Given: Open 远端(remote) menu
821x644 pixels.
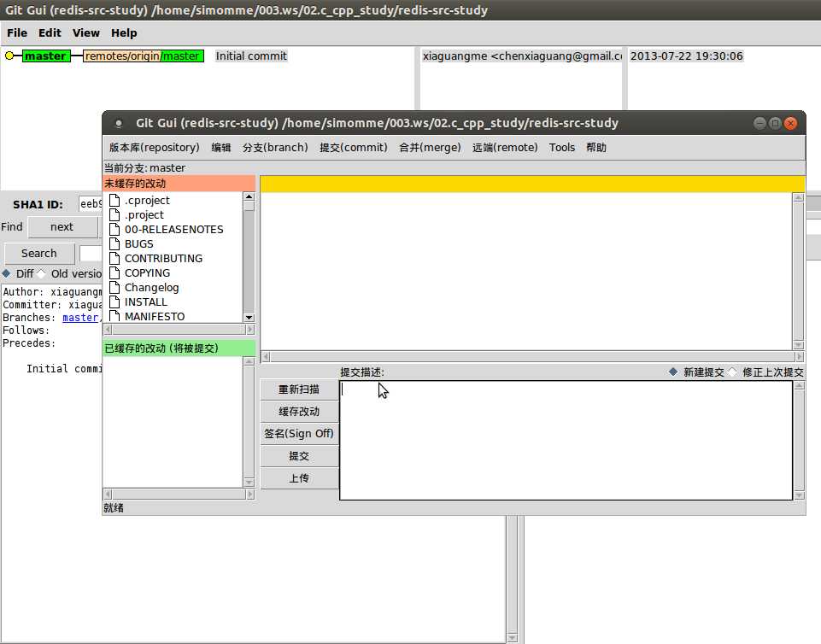Looking at the screenshot, I should (505, 148).
